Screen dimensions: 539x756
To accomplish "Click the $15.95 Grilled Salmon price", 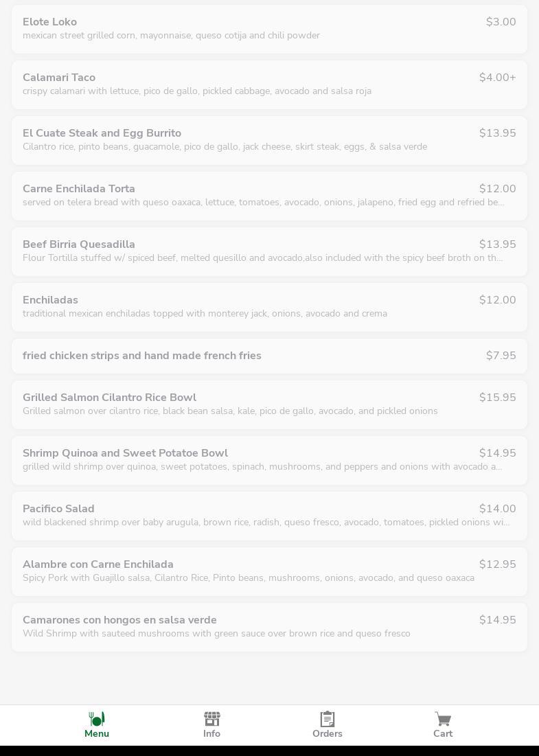I will coord(497,398).
